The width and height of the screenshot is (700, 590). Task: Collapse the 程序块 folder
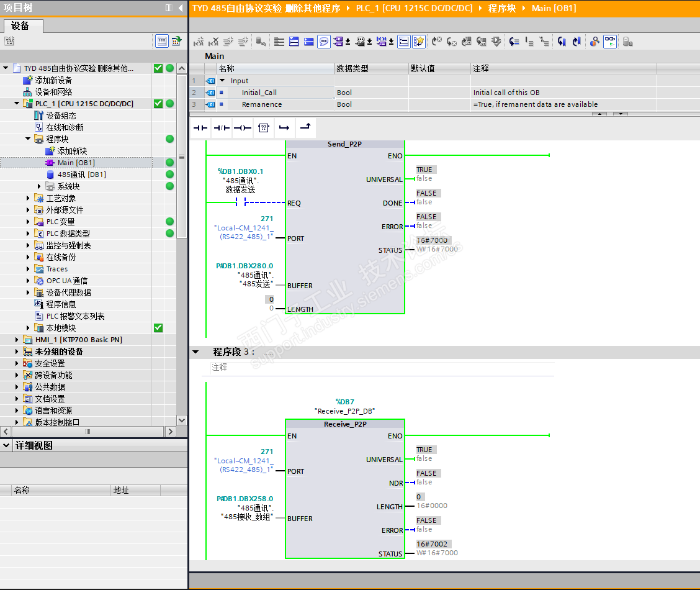click(28, 139)
